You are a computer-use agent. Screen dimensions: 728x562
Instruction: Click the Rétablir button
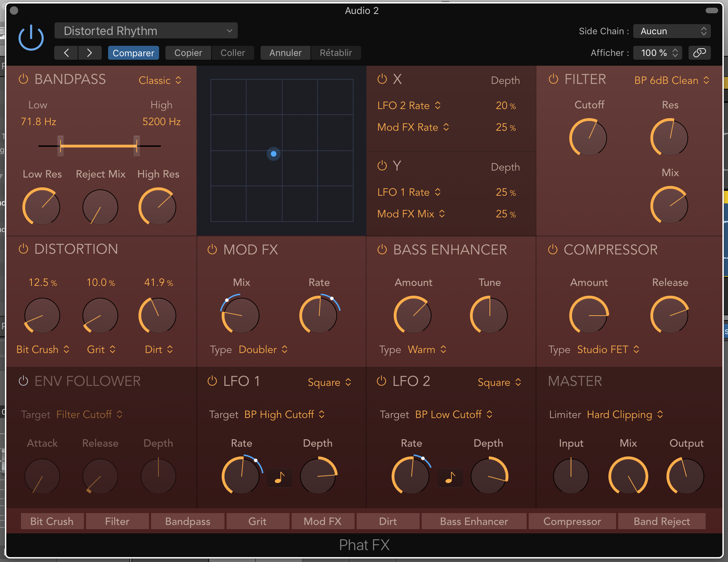point(336,53)
